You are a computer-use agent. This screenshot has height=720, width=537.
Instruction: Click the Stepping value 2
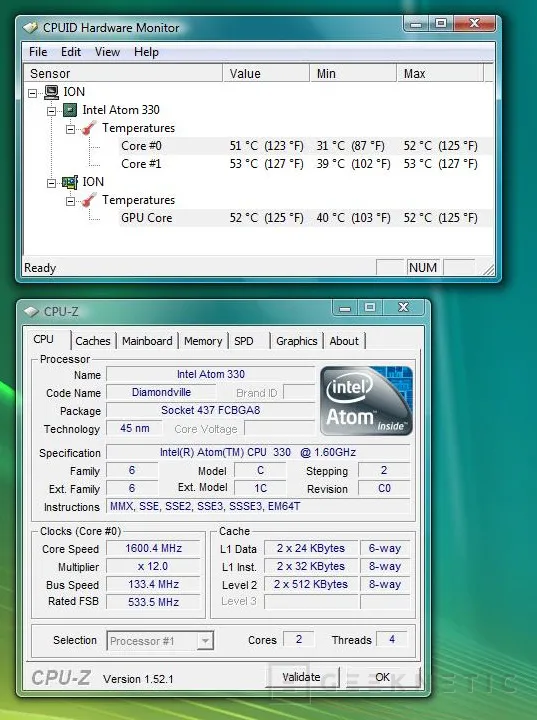click(x=384, y=470)
